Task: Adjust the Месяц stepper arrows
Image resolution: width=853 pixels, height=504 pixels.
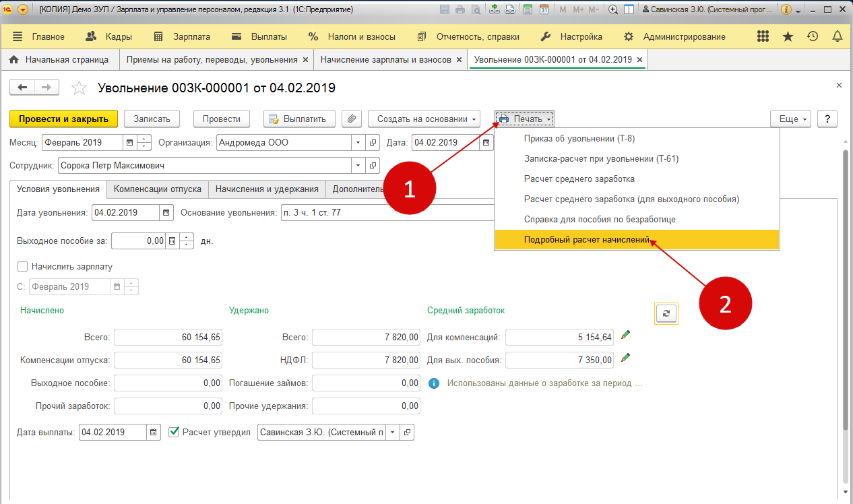Action: point(144,143)
